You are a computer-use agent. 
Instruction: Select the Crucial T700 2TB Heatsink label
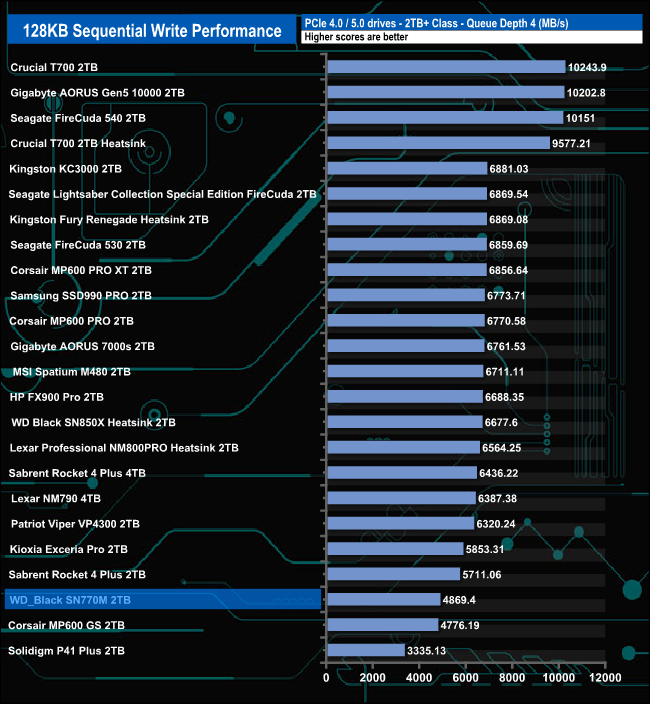click(78, 144)
